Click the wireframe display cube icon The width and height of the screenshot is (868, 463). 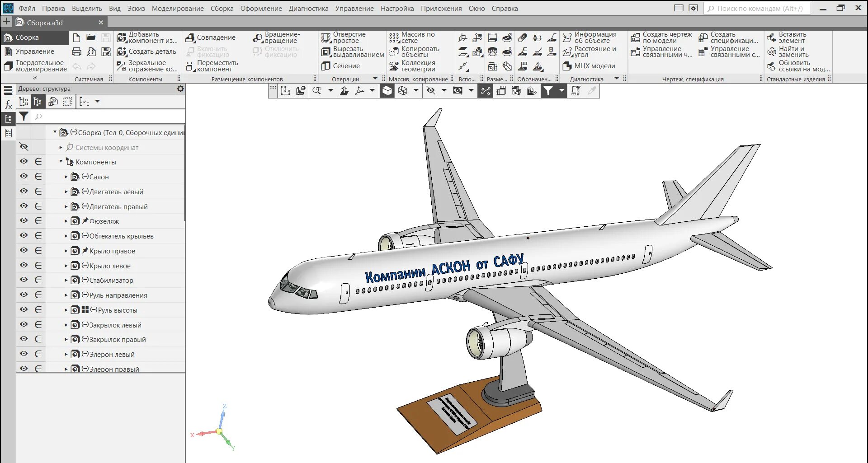[402, 91]
